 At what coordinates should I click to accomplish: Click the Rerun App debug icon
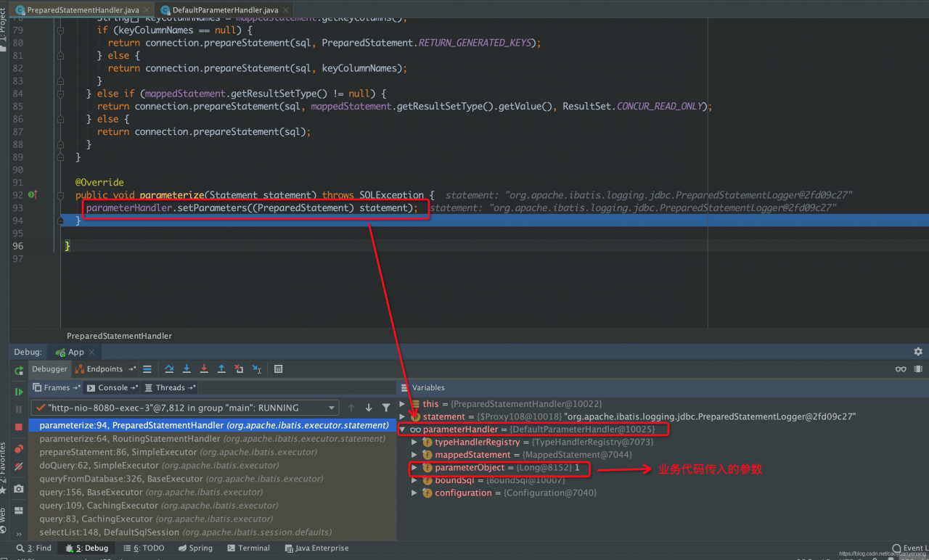(19, 371)
